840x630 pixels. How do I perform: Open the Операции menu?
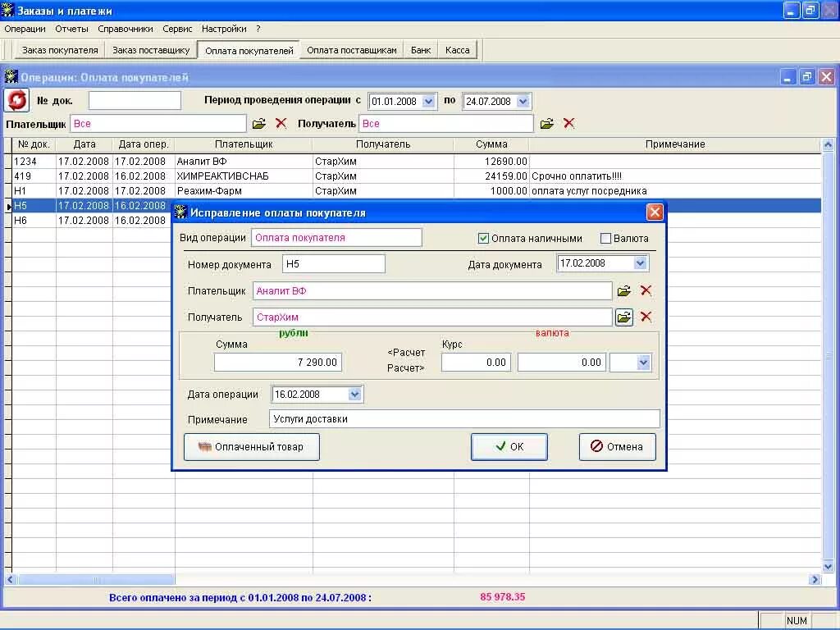[x=25, y=29]
